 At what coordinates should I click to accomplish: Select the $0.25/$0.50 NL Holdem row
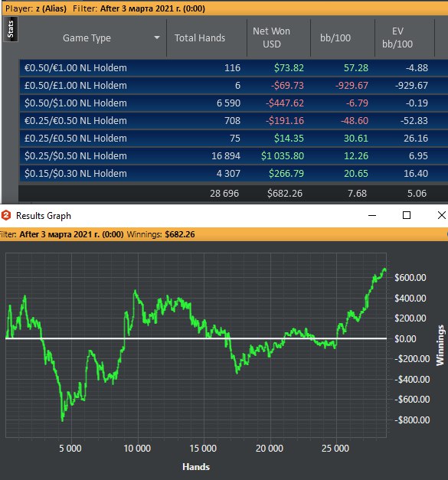[x=234, y=156]
